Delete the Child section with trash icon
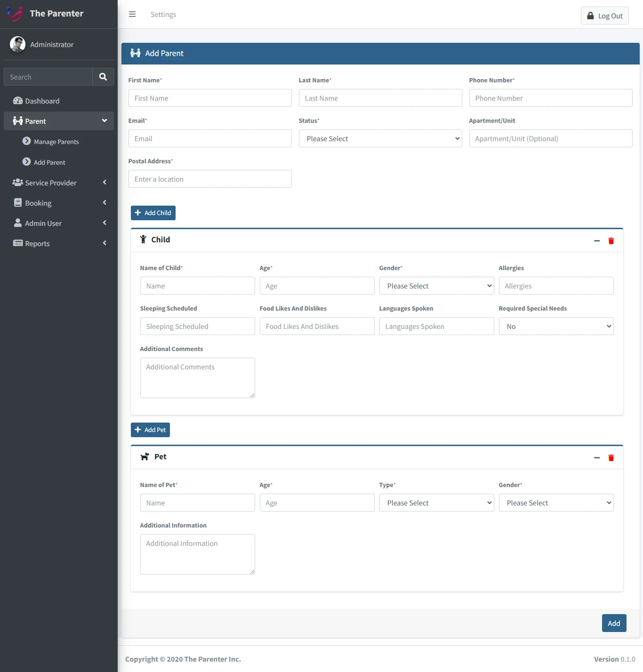The image size is (643, 672). point(611,241)
